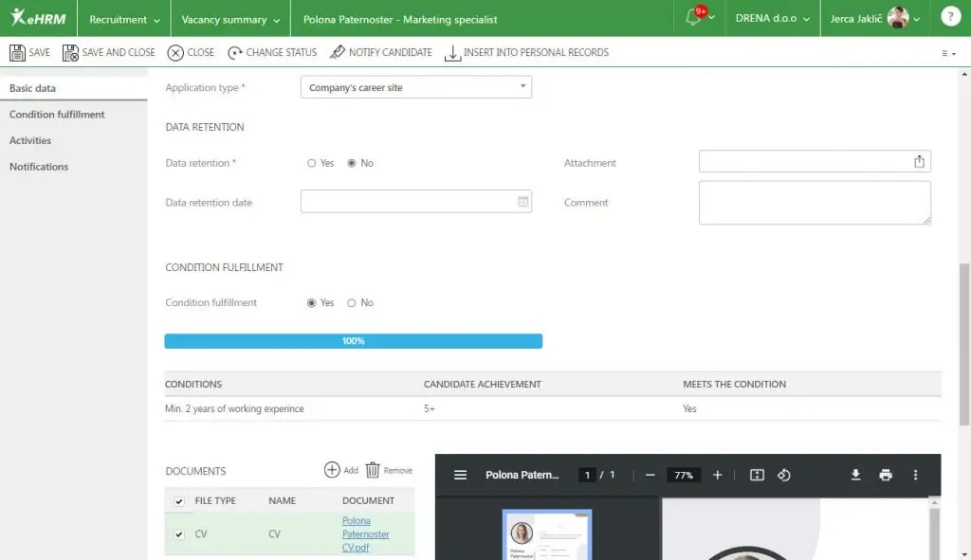Expand the Recruitment menu
Screen dimensions: 971x560
click(x=124, y=19)
